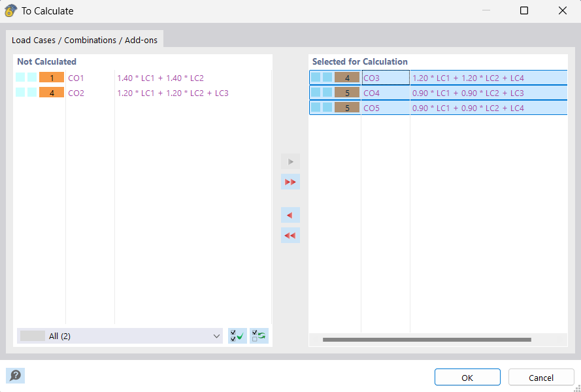Toggle the first square beside CO3 row
The image size is (581, 392).
click(x=314, y=77)
